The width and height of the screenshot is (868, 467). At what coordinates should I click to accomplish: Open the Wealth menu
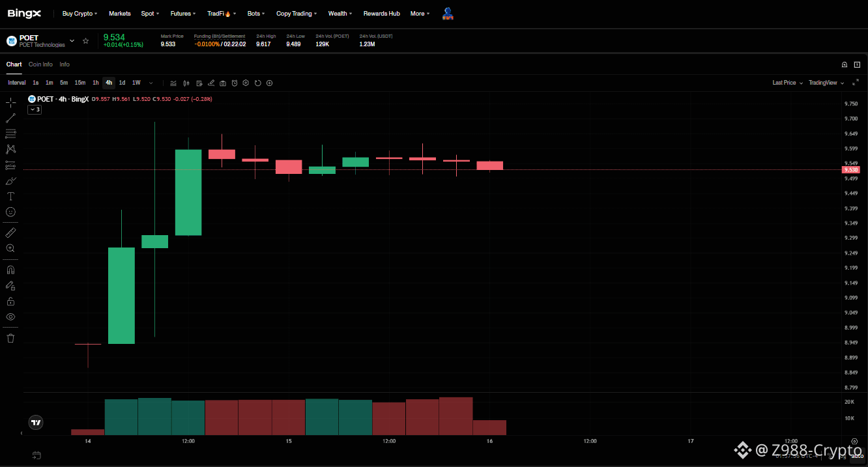pyautogui.click(x=340, y=13)
